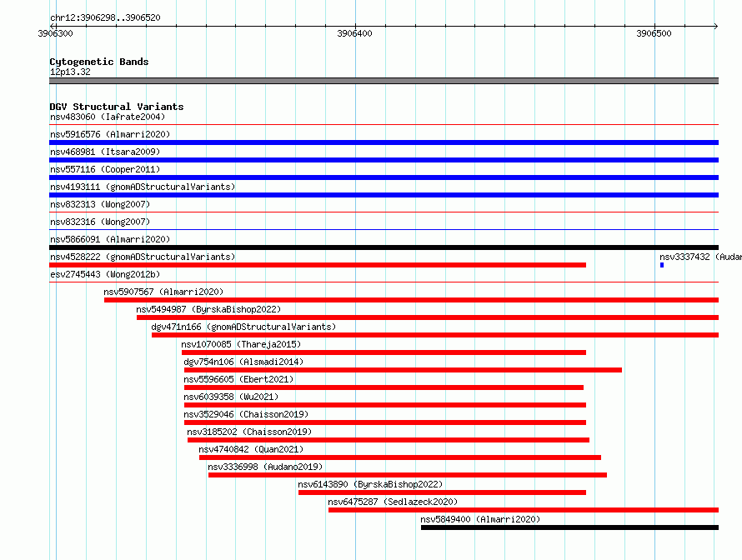Open dgv471n166 (gnomADStructuralVariants) label

tap(243, 327)
